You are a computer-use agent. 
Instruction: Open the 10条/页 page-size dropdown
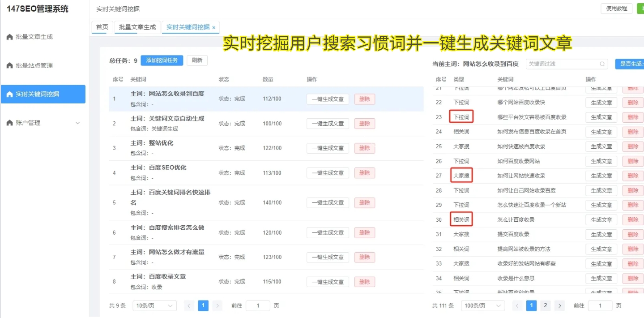point(154,305)
